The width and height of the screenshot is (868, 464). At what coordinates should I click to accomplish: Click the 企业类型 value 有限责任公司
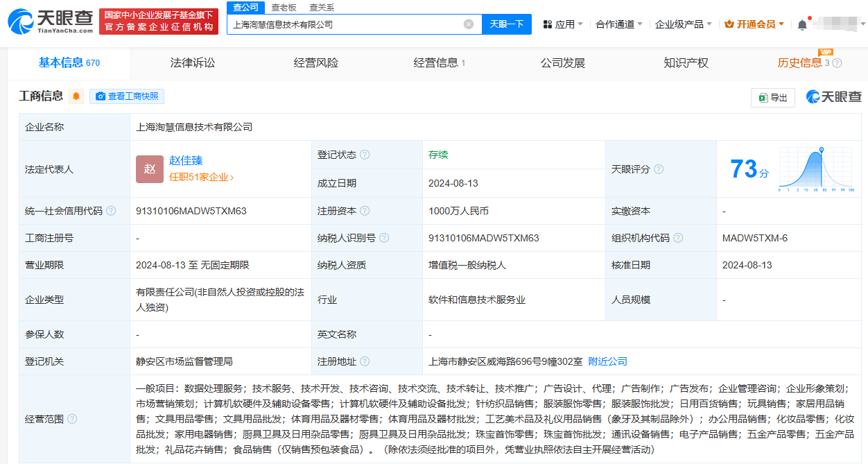[x=220, y=300]
